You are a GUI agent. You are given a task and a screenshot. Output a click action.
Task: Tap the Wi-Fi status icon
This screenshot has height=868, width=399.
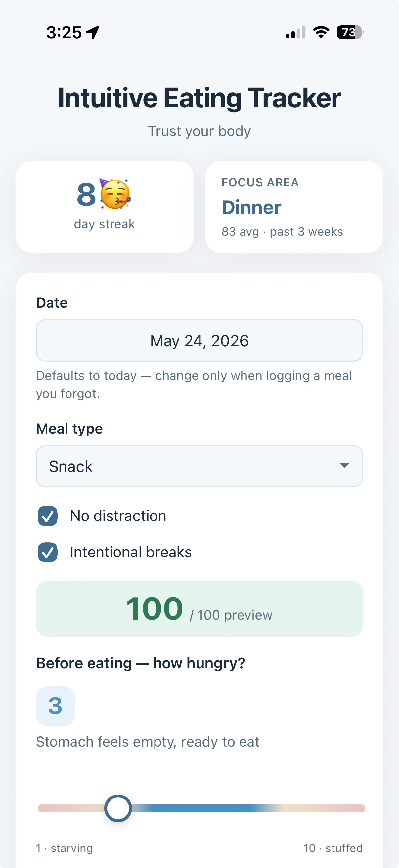click(x=321, y=32)
